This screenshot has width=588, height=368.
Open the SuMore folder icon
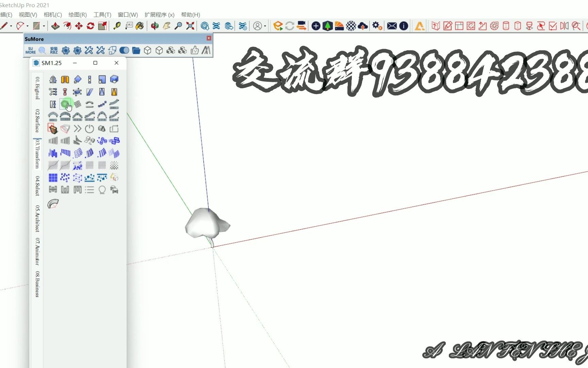136,50
